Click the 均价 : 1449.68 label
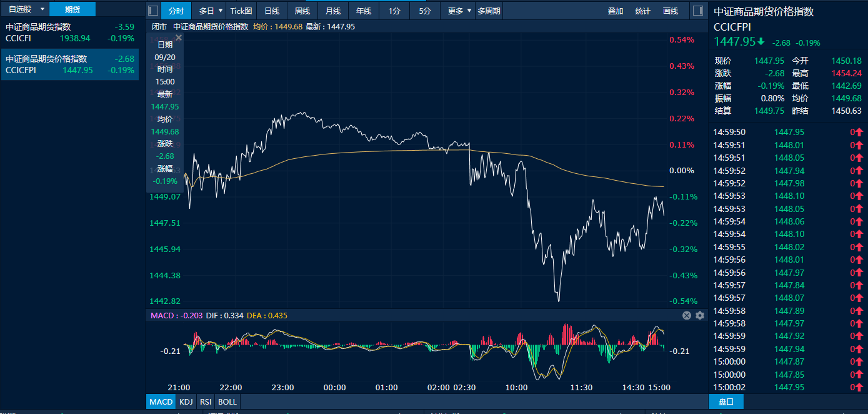 coord(277,27)
